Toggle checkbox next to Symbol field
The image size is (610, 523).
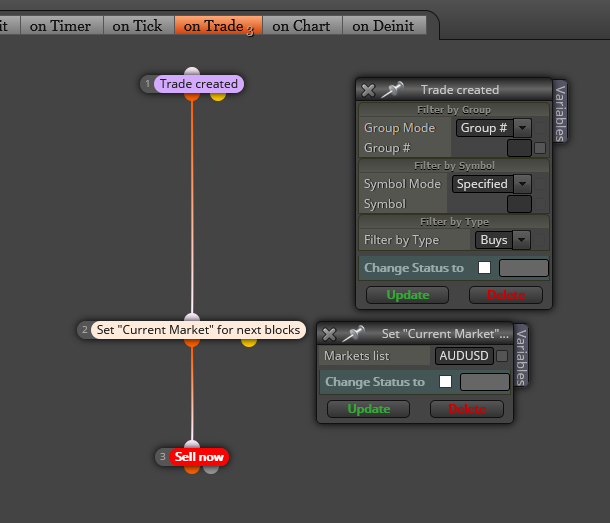[540, 204]
